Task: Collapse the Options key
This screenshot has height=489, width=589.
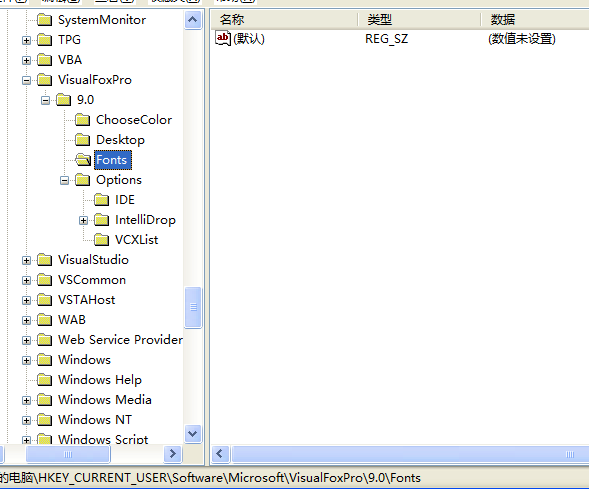Action: click(x=65, y=180)
